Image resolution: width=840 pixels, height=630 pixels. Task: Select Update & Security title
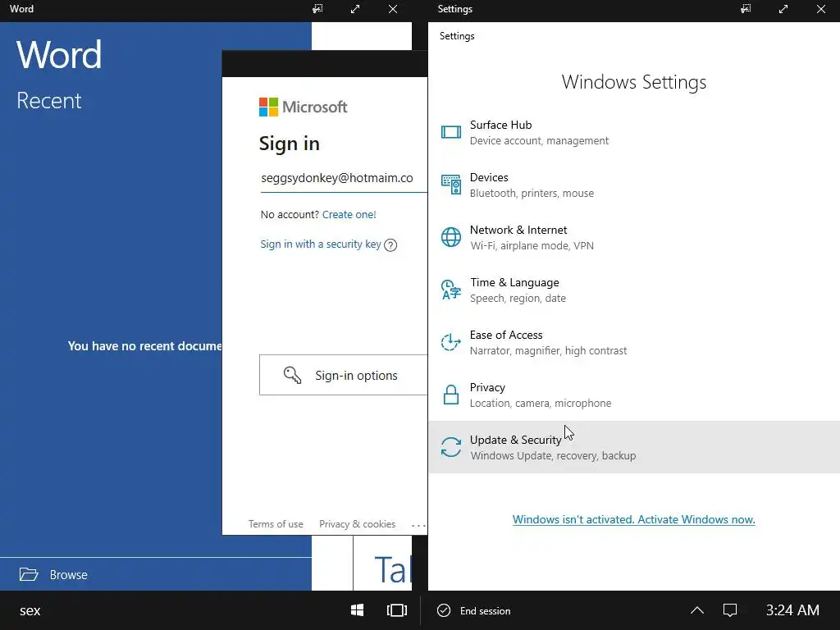click(x=515, y=440)
